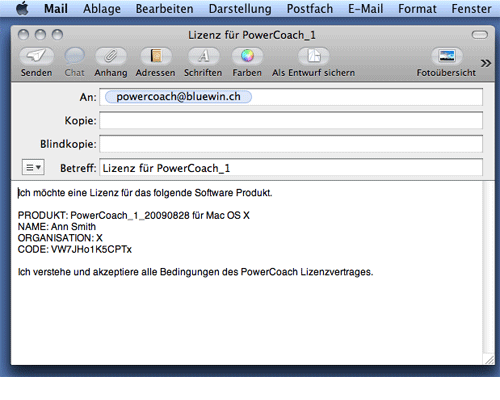Open the Darstellung menu
The width and height of the screenshot is (500, 400).
coord(240,8)
